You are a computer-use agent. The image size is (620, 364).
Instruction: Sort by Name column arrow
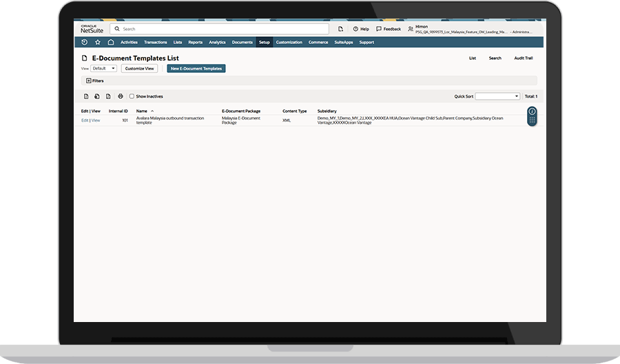(152, 111)
